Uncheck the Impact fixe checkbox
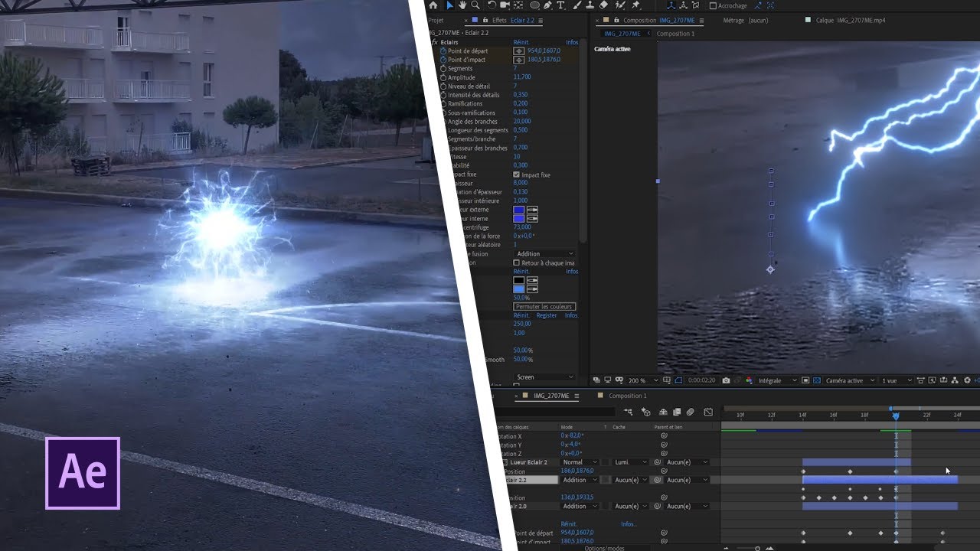This screenshot has width=980, height=551. [x=516, y=174]
